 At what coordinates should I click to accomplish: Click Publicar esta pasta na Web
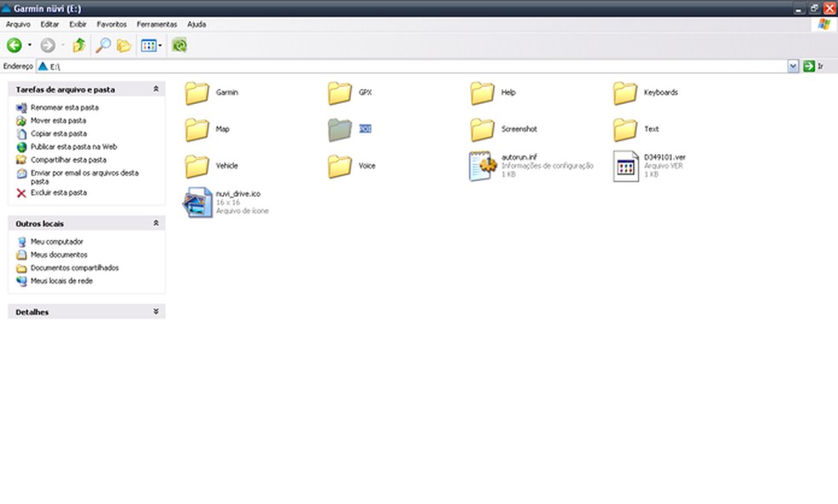[74, 147]
